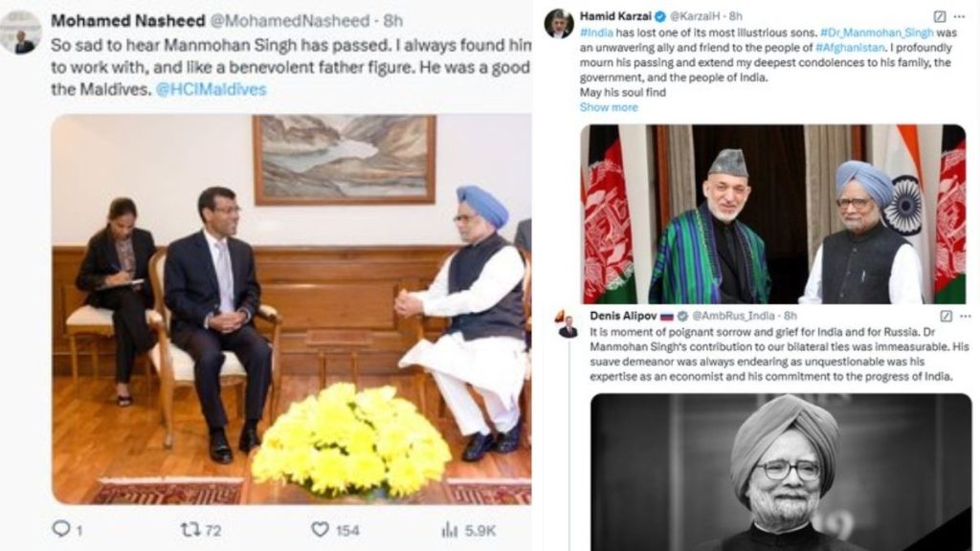Image resolution: width=980 pixels, height=551 pixels.
Task: Open Nasheed and Singh meeting photo
Action: tap(291, 309)
